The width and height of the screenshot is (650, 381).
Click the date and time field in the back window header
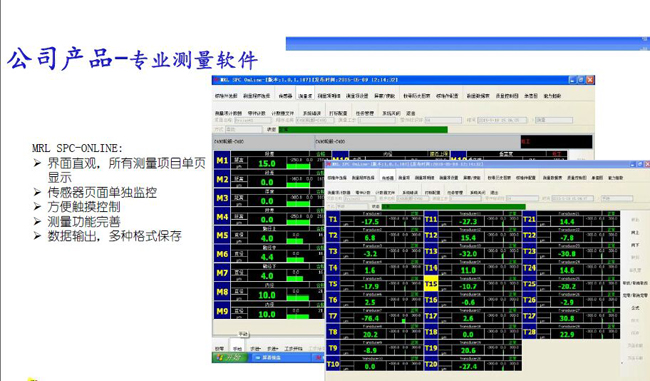[502, 120]
